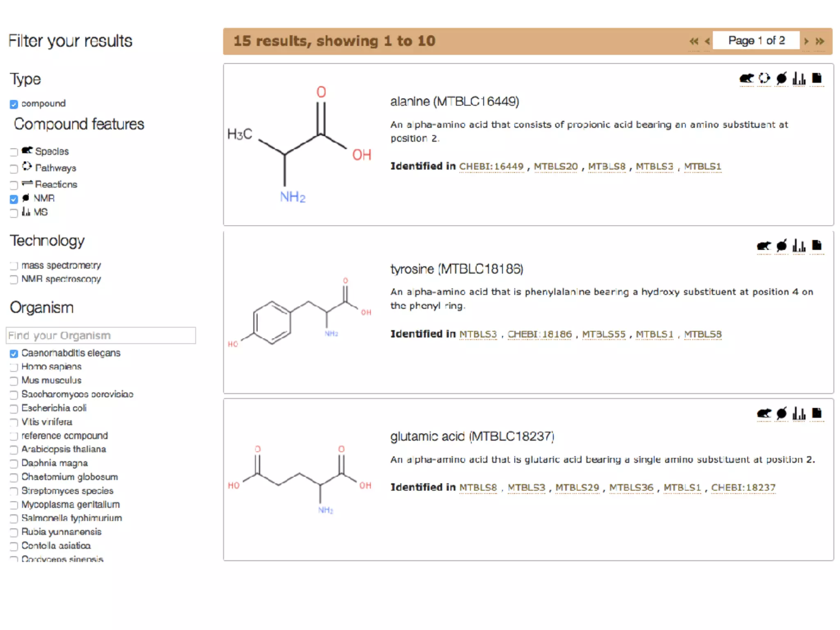Open the MTBLS20 study link for alanine

(x=555, y=167)
